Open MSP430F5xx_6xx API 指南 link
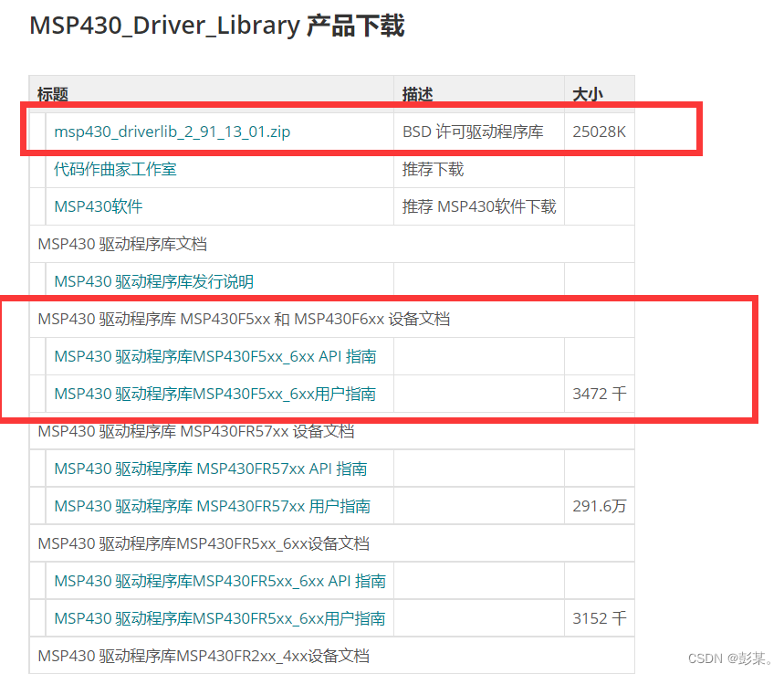The height and width of the screenshot is (674, 784). pyautogui.click(x=215, y=356)
